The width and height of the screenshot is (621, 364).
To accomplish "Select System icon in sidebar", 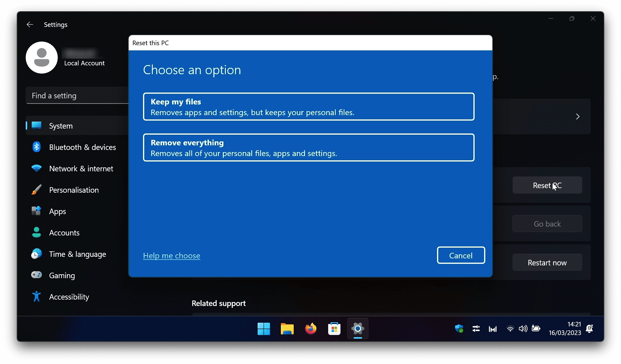I will pyautogui.click(x=37, y=126).
